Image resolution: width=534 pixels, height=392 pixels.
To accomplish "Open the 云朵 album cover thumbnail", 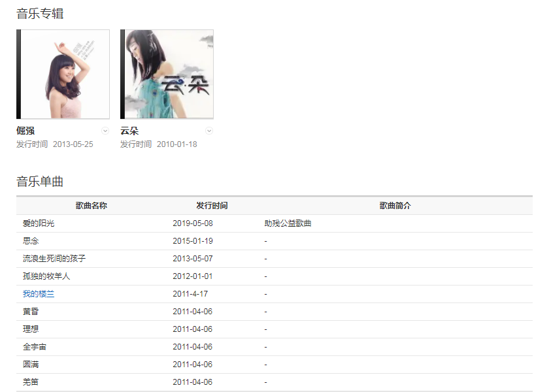I will click(x=167, y=74).
